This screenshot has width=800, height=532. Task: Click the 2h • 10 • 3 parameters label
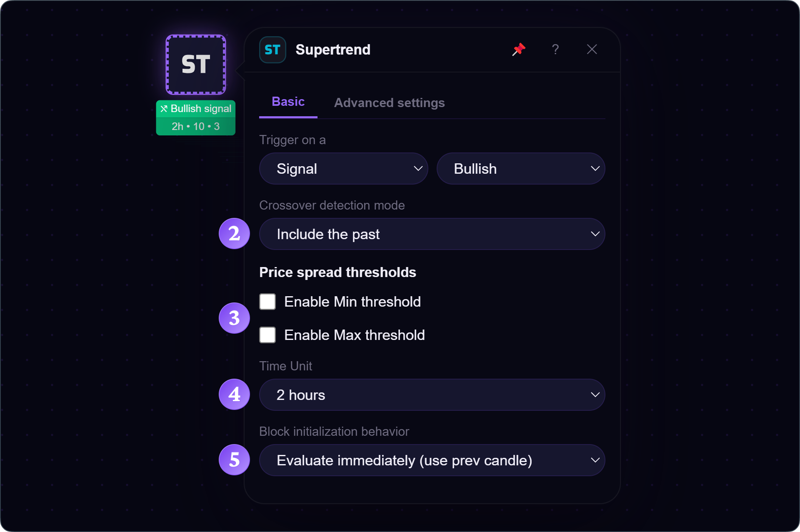pyautogui.click(x=196, y=126)
